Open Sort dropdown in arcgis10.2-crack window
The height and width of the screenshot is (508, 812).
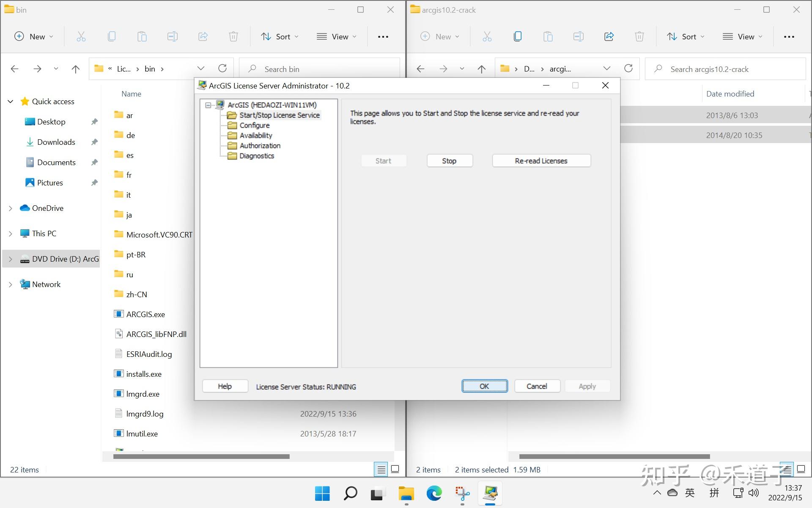(x=686, y=37)
